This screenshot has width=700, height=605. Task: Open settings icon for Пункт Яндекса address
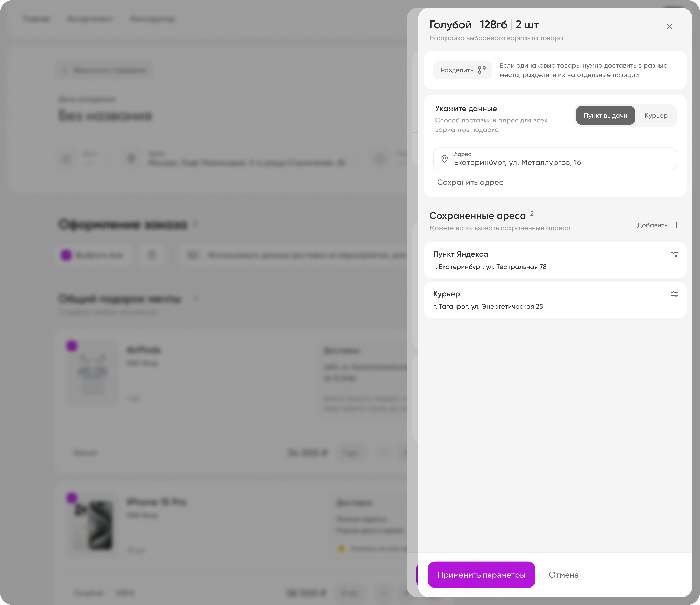tap(674, 254)
